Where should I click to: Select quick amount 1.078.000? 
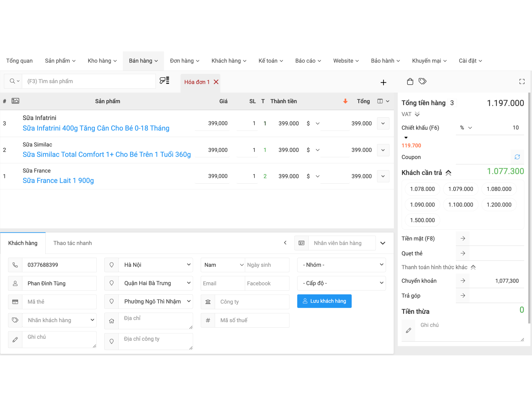click(422, 189)
